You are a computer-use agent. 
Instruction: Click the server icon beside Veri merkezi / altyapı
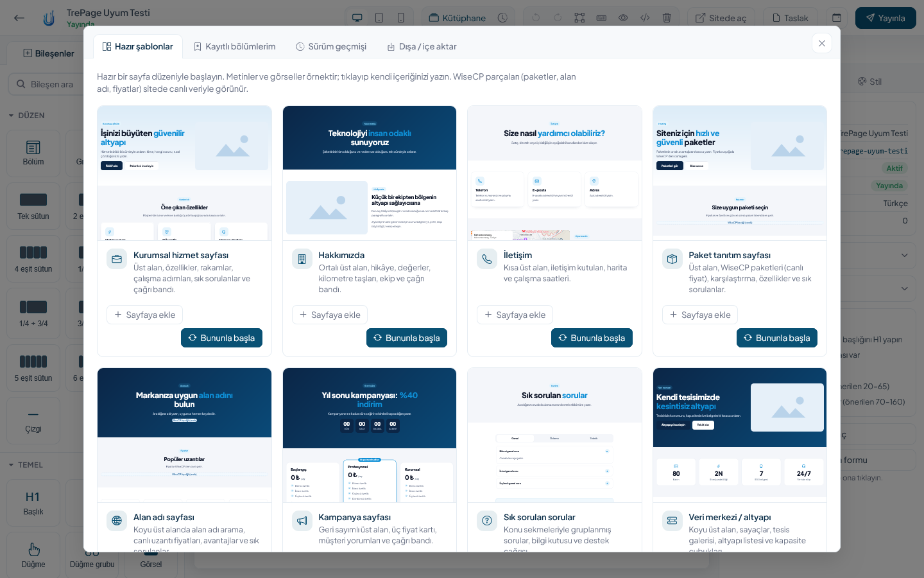672,521
